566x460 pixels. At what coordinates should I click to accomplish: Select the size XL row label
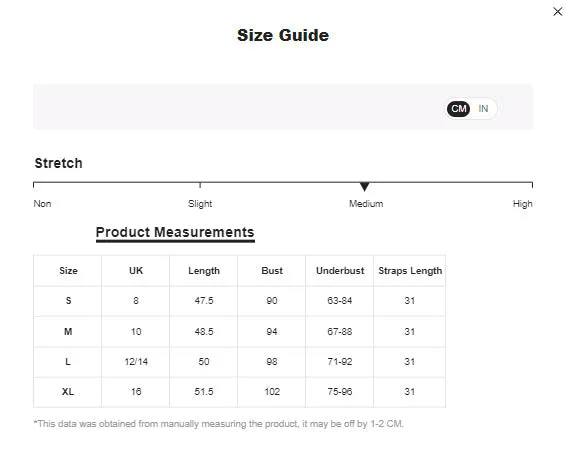tap(68, 391)
